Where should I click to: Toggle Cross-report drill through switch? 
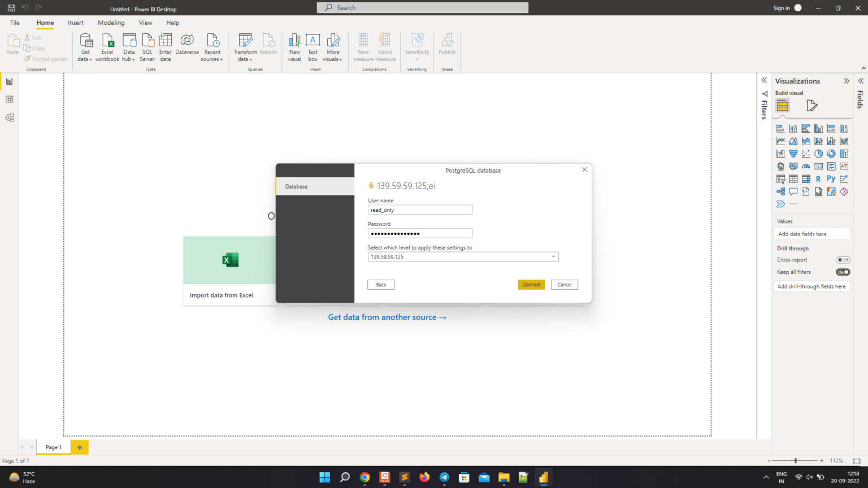tap(843, 260)
